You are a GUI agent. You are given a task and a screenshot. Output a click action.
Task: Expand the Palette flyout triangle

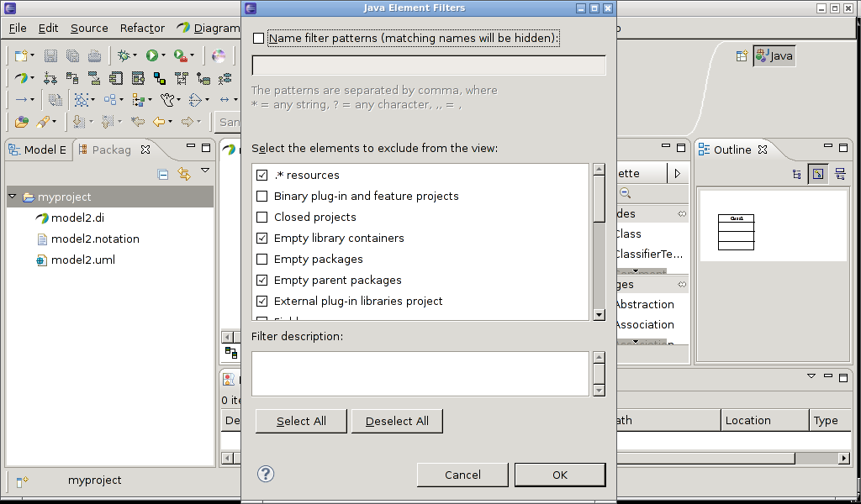coord(678,173)
